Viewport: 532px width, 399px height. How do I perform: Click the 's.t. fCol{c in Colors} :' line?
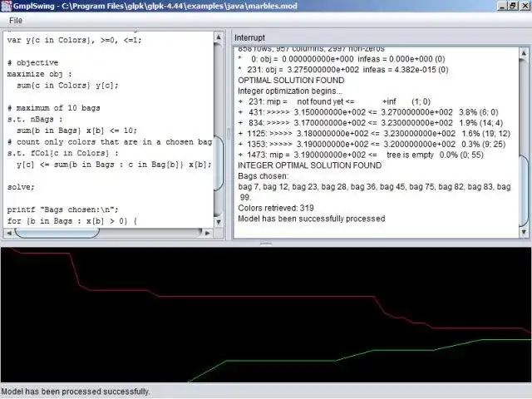point(63,153)
